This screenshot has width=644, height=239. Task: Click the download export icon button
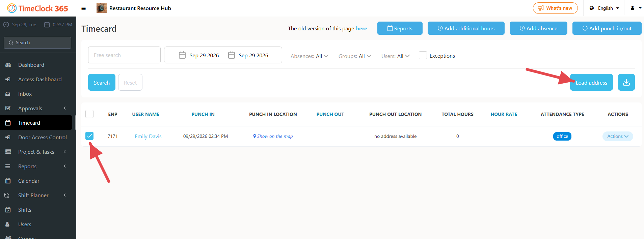tap(626, 82)
